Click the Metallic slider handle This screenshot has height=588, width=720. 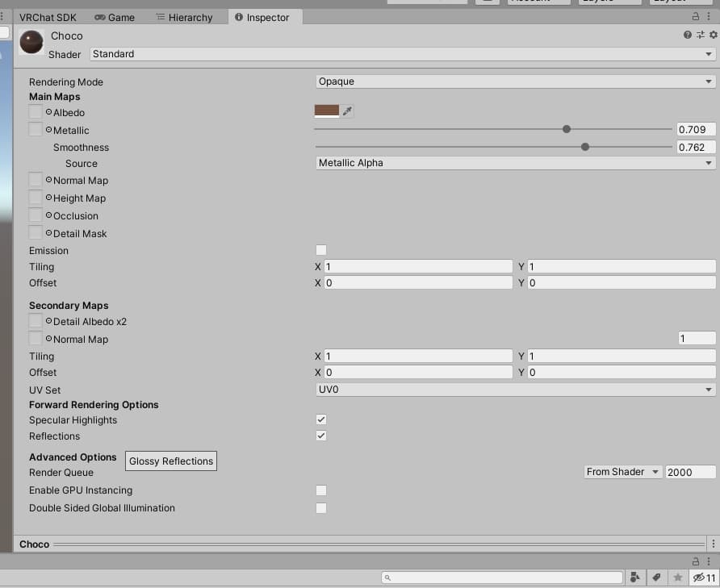[x=567, y=129]
